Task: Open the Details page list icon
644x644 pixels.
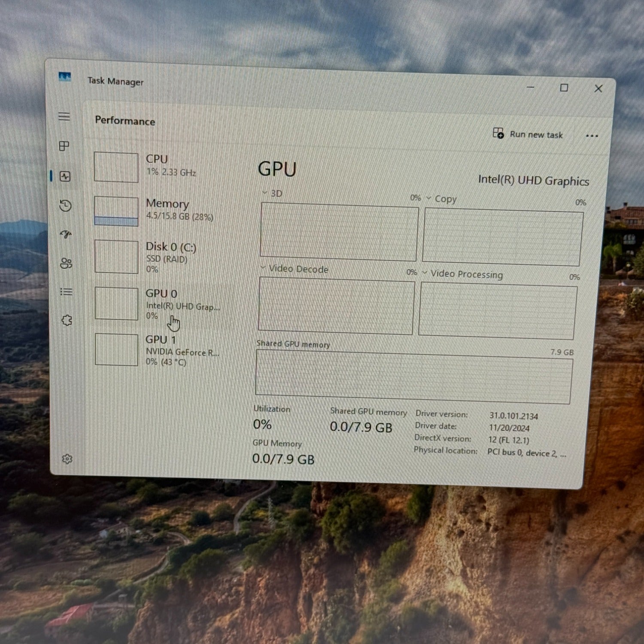Action: tap(66, 292)
